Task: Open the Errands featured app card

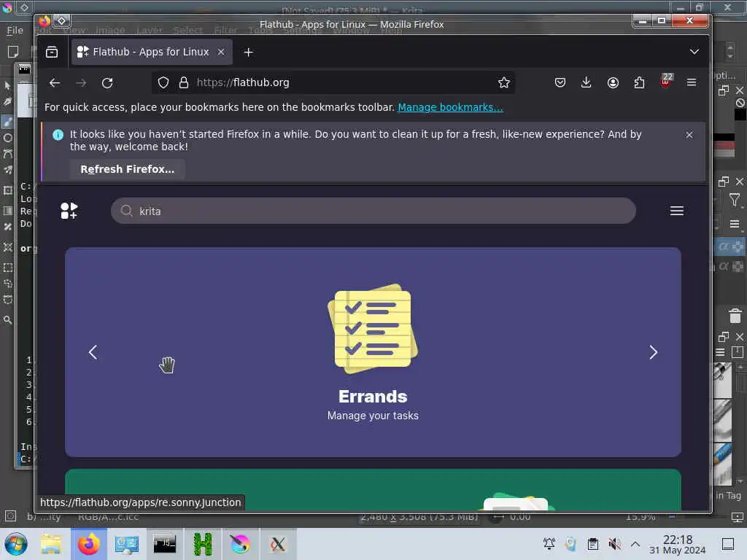Action: (373, 352)
